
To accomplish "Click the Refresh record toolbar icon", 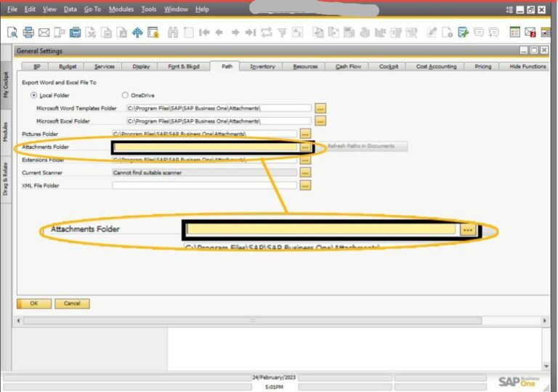I will 266,33.
